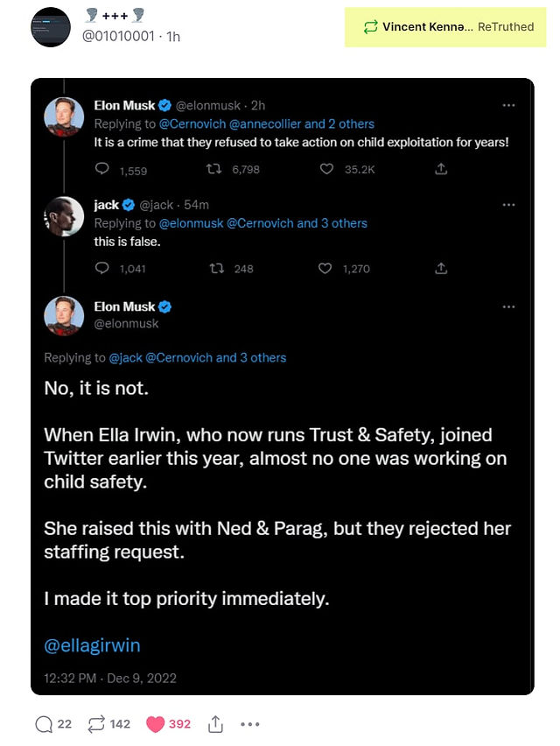The height and width of the screenshot is (746, 560).
Task: Click the @Cernovich link in Elon's first reply
Action: coord(192,124)
